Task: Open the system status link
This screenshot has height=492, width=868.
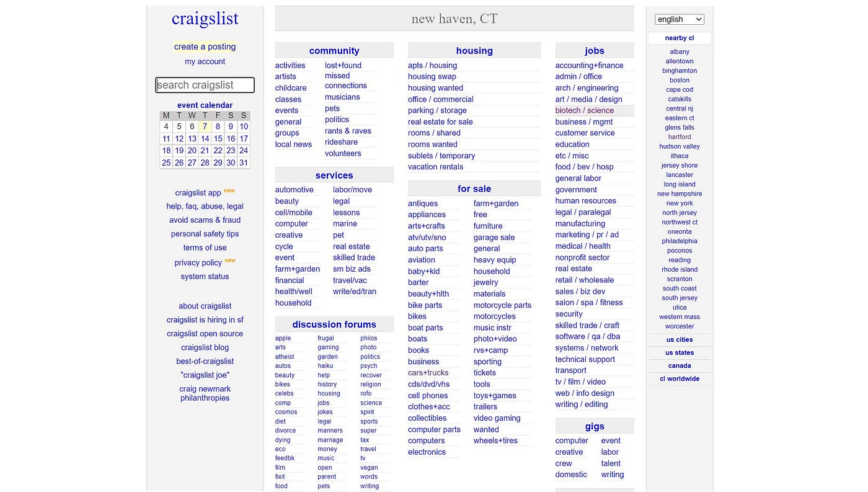Action: (205, 277)
